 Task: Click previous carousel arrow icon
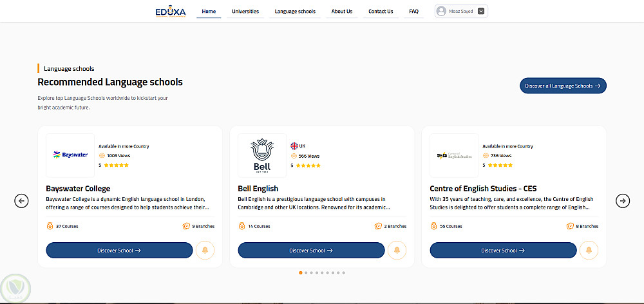pyautogui.click(x=21, y=201)
